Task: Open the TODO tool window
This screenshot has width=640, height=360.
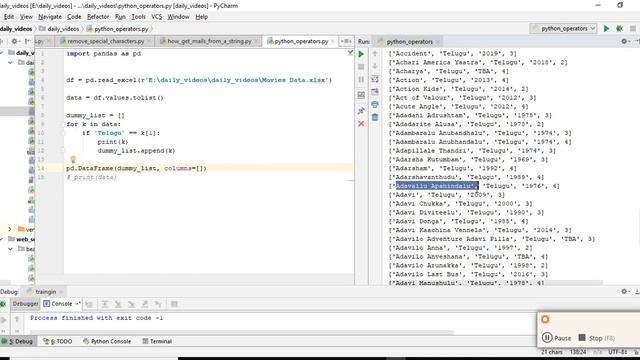Action: (58, 341)
